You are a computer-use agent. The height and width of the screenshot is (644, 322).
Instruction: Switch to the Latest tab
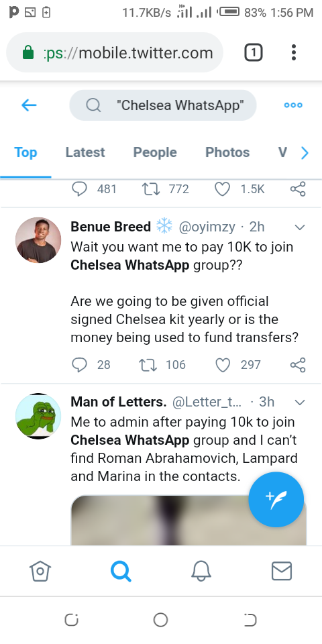[85, 152]
